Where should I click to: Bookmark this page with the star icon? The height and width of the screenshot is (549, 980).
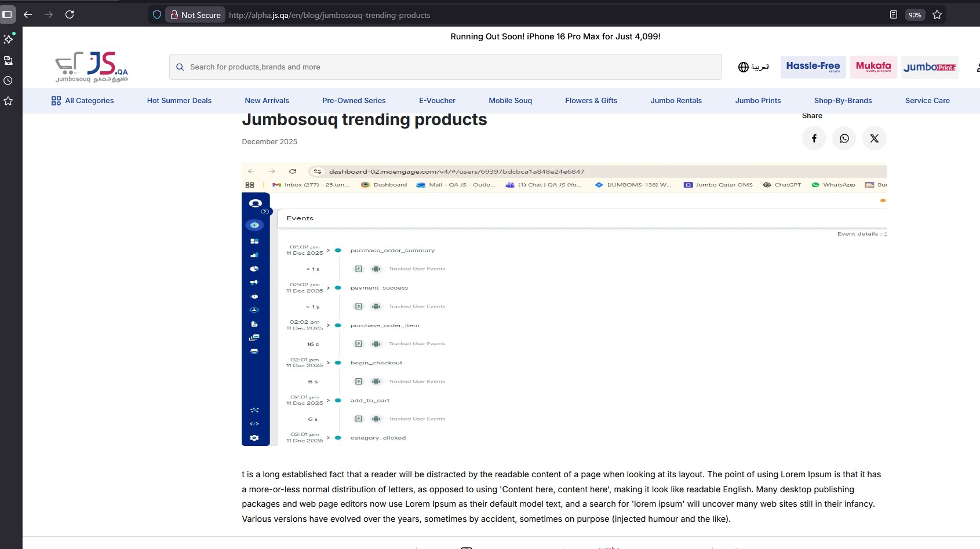tap(937, 15)
